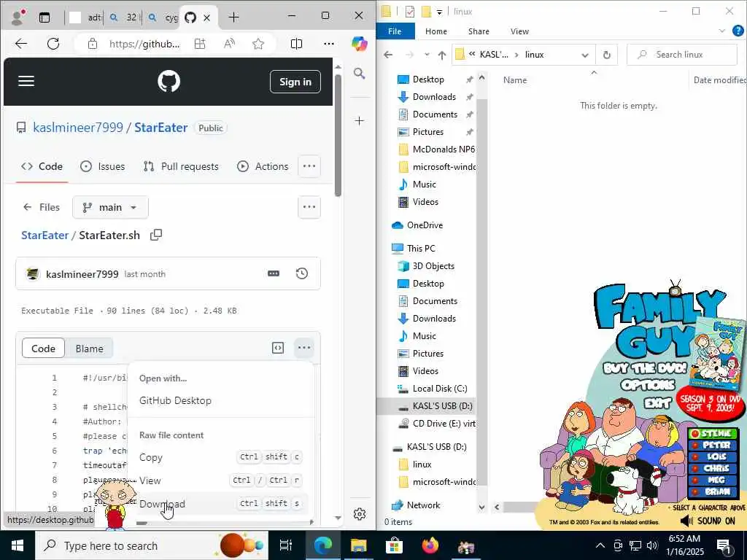
Task: Click EXIT in Family Guy ad
Action: pos(657,403)
